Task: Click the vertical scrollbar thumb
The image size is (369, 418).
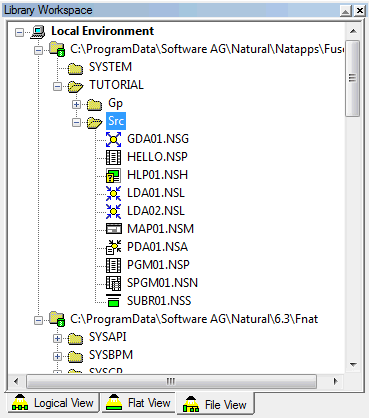Action: click(353, 78)
